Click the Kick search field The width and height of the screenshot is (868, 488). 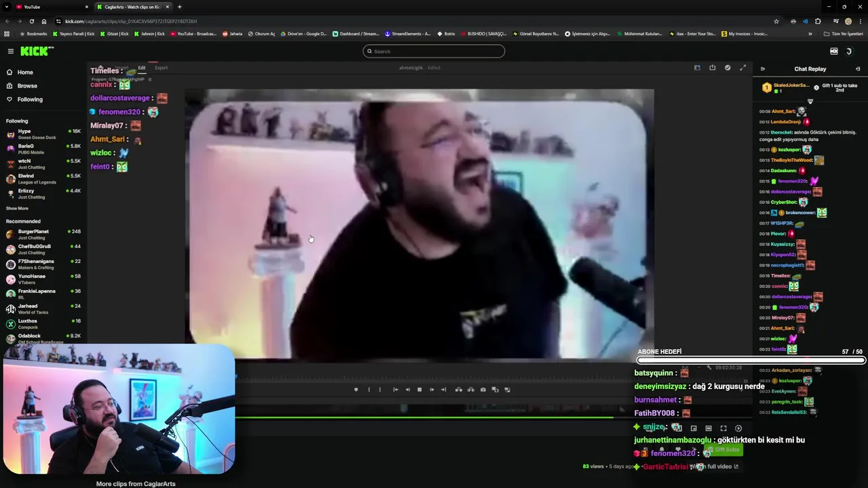click(434, 52)
